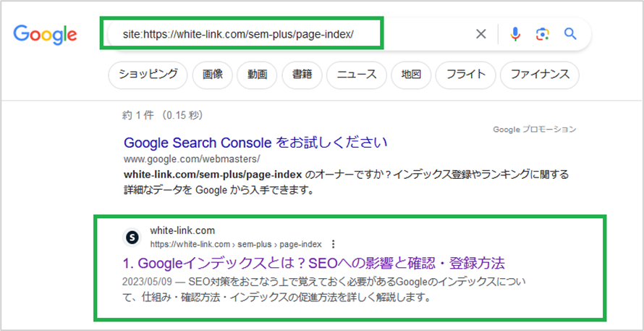Select the 書籍 filter chip
The height and width of the screenshot is (331, 644).
pos(302,75)
